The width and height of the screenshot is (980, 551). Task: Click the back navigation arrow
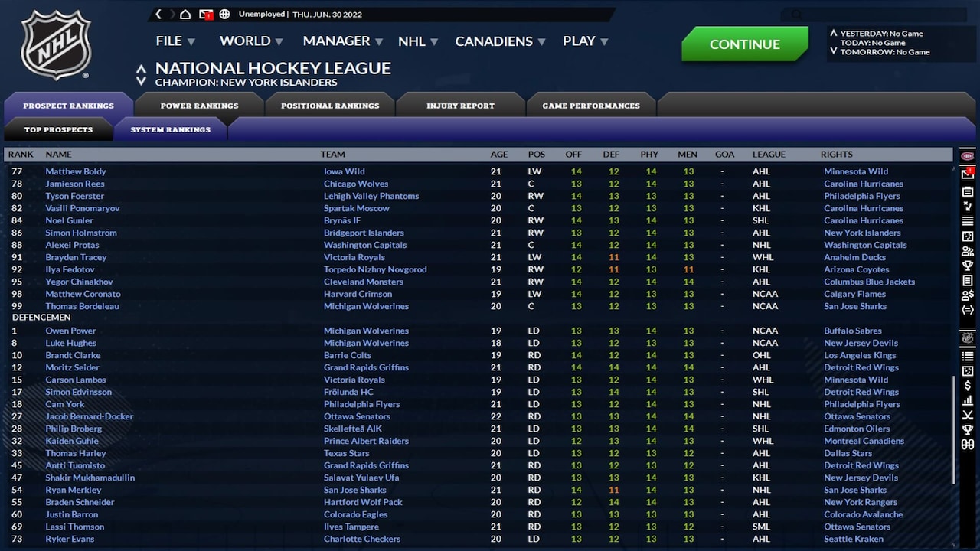pyautogui.click(x=158, y=14)
